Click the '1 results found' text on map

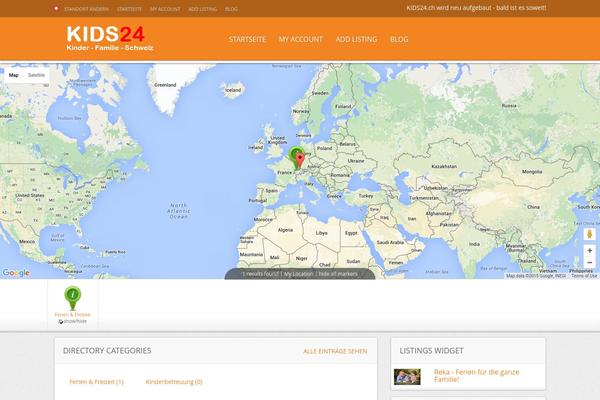261,274
